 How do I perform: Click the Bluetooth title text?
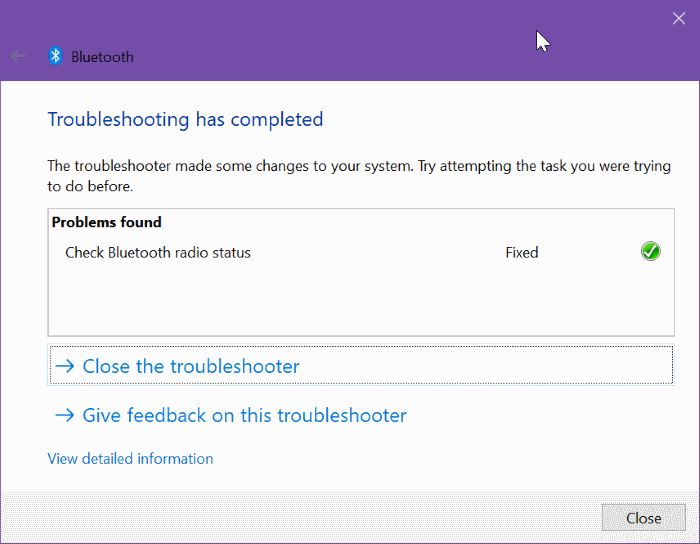pyautogui.click(x=102, y=57)
